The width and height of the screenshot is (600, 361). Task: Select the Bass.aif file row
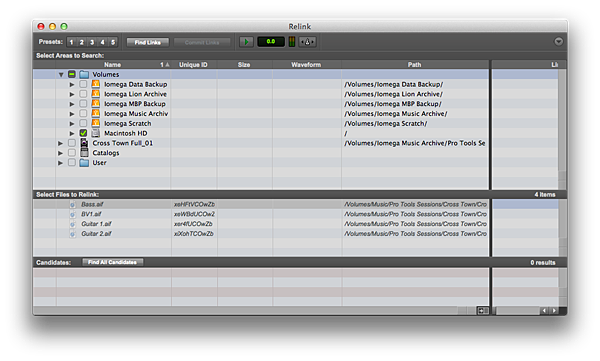(261, 204)
